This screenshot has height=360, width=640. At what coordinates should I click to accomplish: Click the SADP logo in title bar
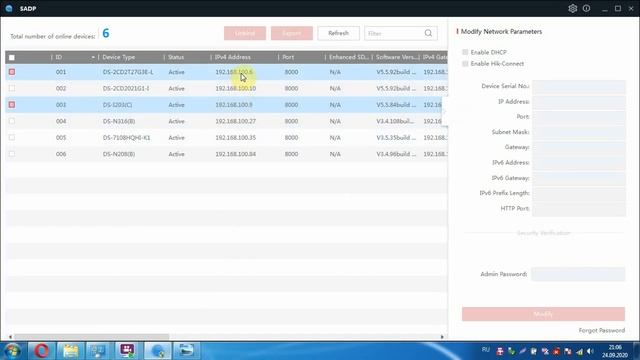coord(9,8)
